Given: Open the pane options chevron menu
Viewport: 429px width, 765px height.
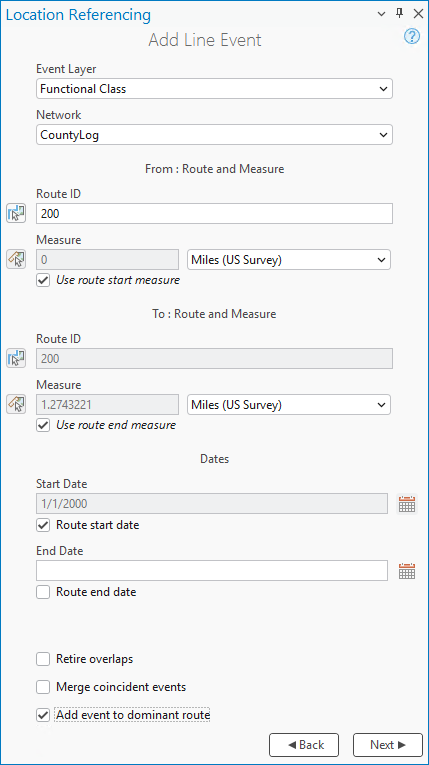Looking at the screenshot, I should coord(382,14).
